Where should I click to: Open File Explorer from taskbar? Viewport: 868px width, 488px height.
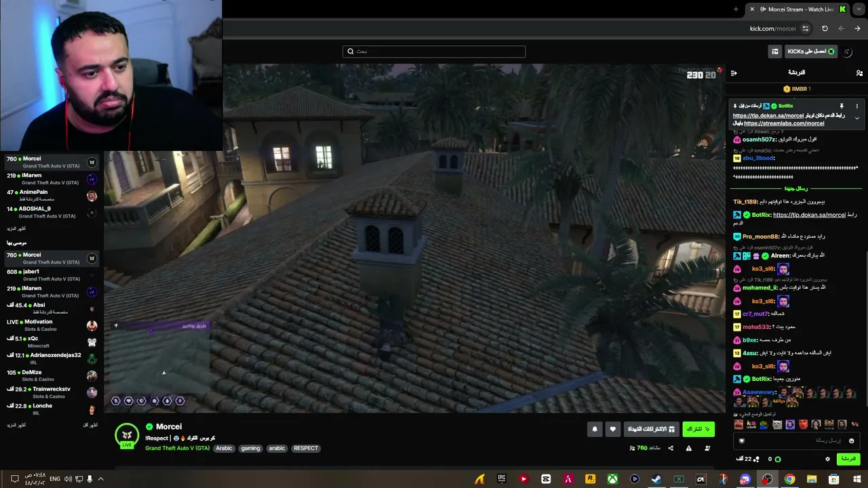pos(812,479)
